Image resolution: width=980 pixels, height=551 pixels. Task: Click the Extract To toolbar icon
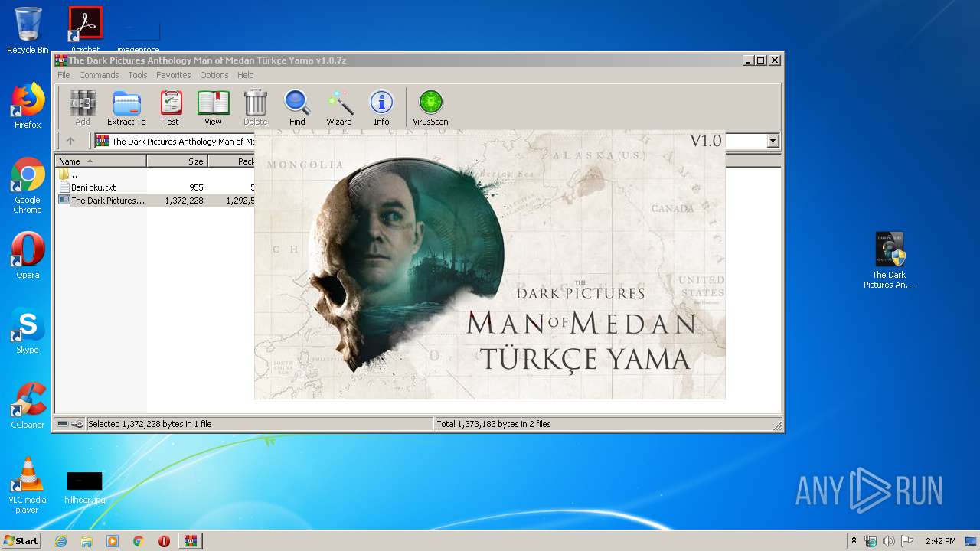tap(126, 107)
